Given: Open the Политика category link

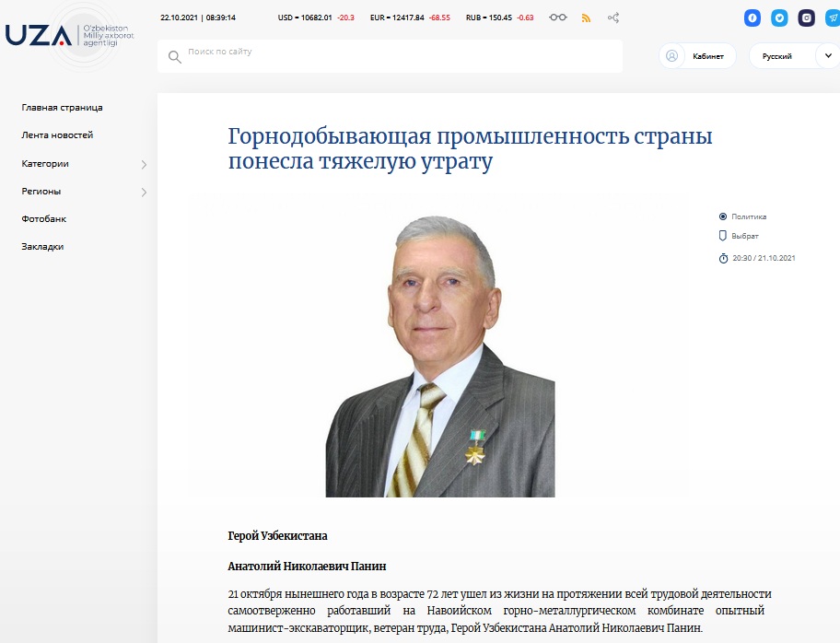Looking at the screenshot, I should point(748,216).
